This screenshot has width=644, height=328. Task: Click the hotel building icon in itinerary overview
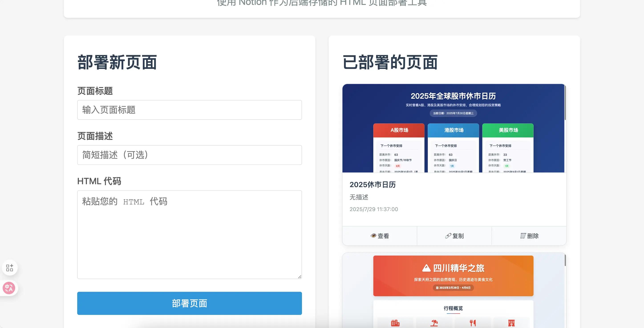[511, 323]
